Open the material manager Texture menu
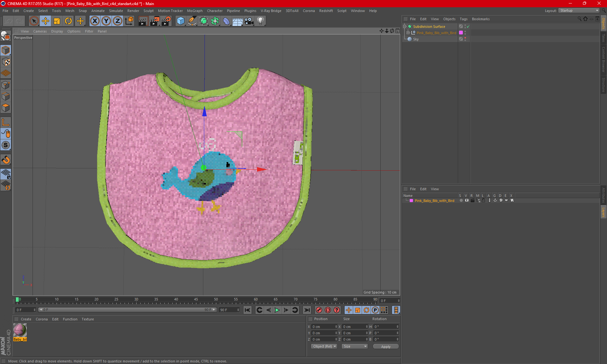 pyautogui.click(x=88, y=319)
